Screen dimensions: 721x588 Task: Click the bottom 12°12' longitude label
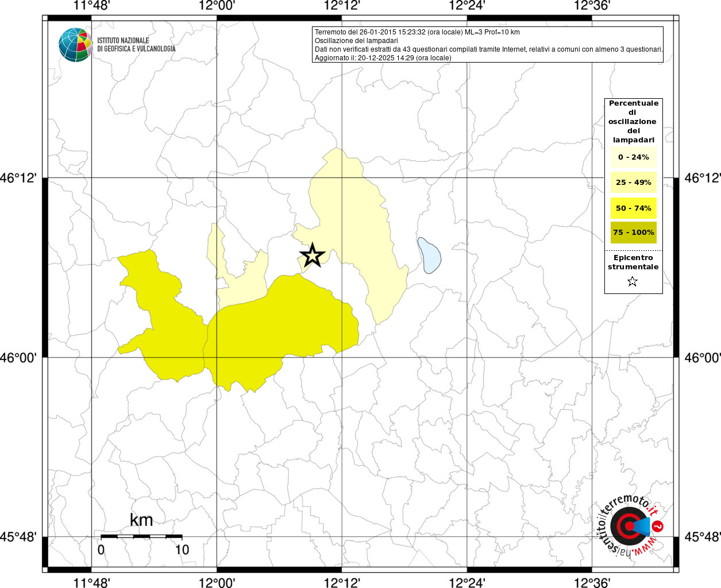click(x=342, y=582)
